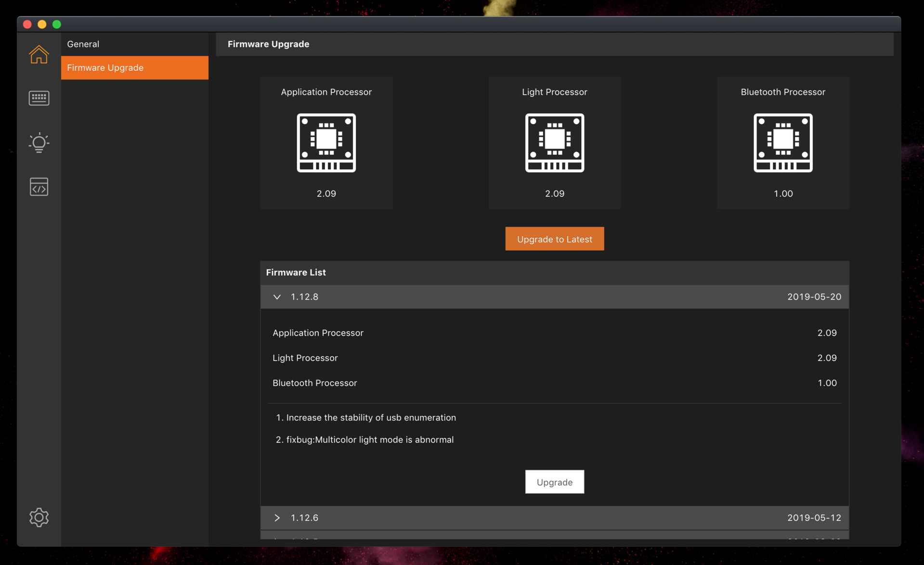Click version 2.09 under Light Processor card

555,193
